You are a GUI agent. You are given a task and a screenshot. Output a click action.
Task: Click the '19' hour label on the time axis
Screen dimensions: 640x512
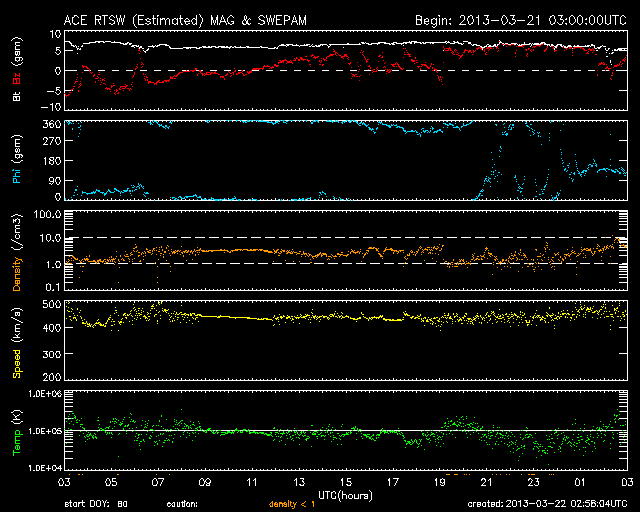(440, 482)
